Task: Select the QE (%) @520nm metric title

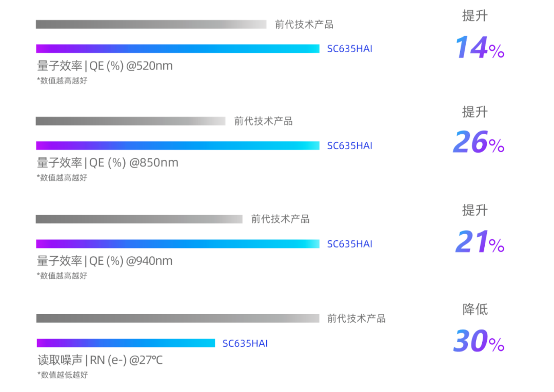Action: [x=105, y=66]
